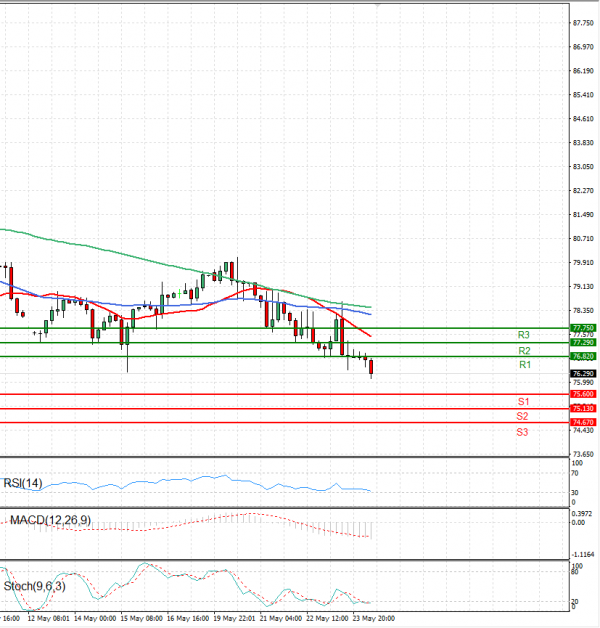Click the 74.430 price axis value
Image resolution: width=600 pixels, height=628 pixels.
coord(583,431)
